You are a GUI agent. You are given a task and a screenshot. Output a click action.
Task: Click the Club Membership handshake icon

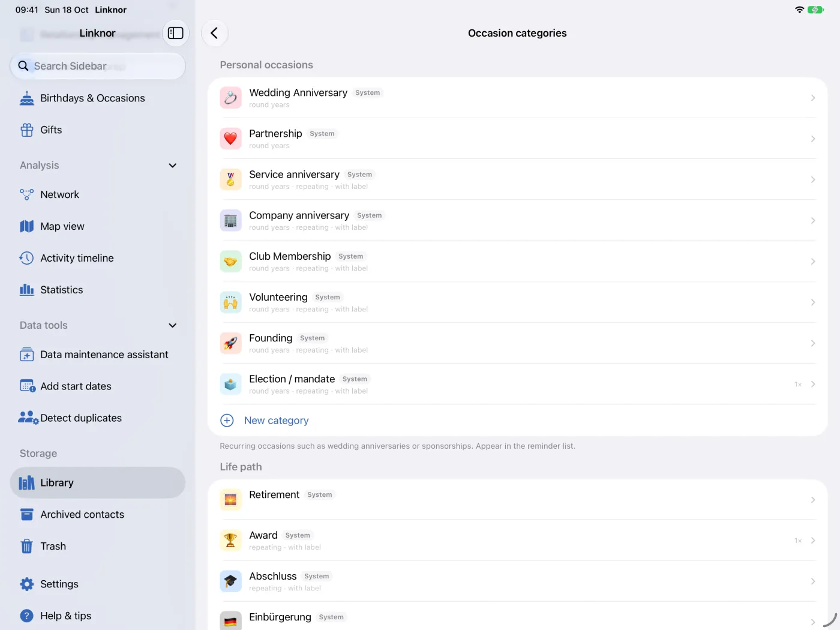pyautogui.click(x=230, y=261)
